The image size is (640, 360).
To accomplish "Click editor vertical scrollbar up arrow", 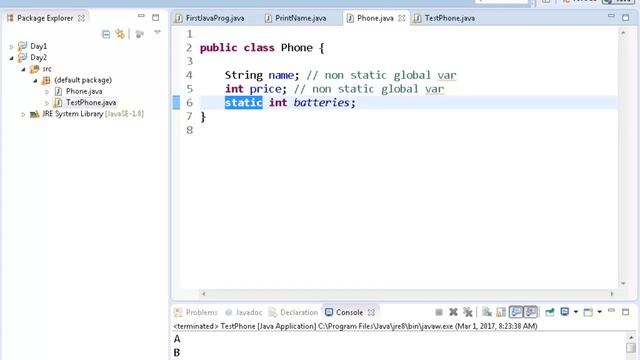I will tap(623, 32).
